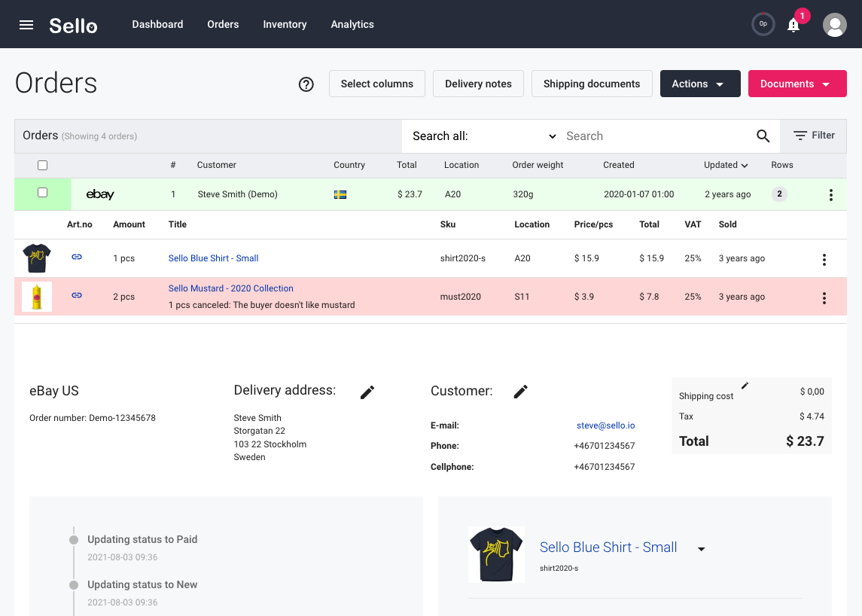Click the steve@sello.io email link

606,425
